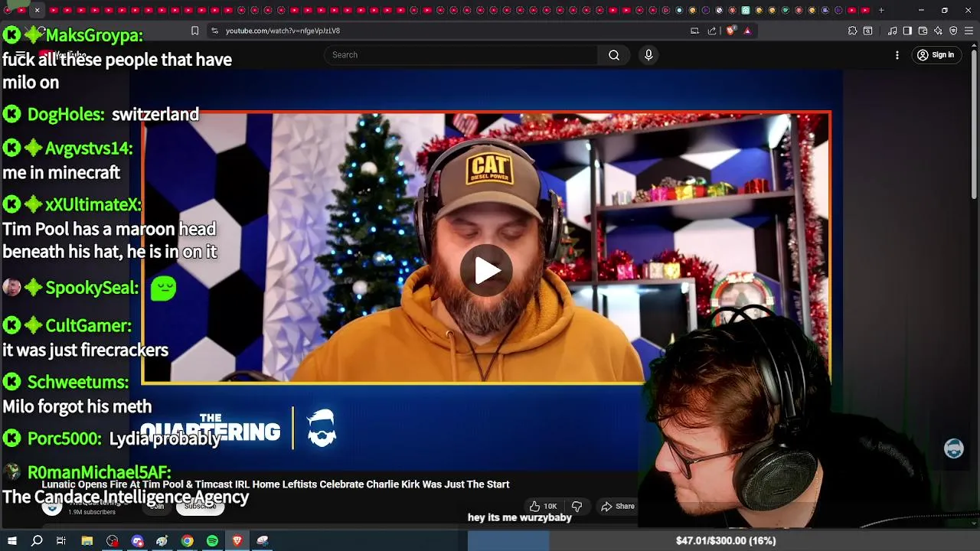Click the address bar share icon
The image size is (980, 551).
tap(712, 31)
